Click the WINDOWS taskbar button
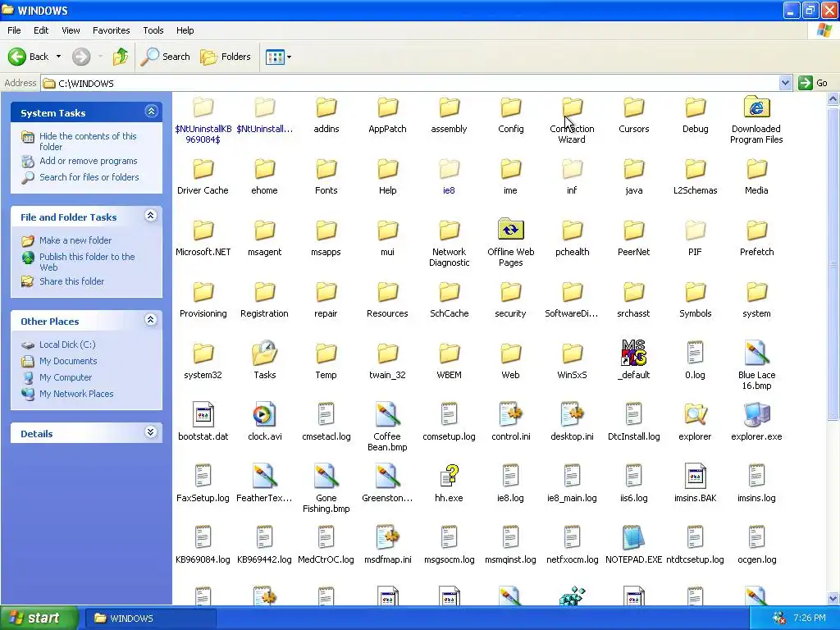The height and width of the screenshot is (630, 840). pyautogui.click(x=150, y=619)
